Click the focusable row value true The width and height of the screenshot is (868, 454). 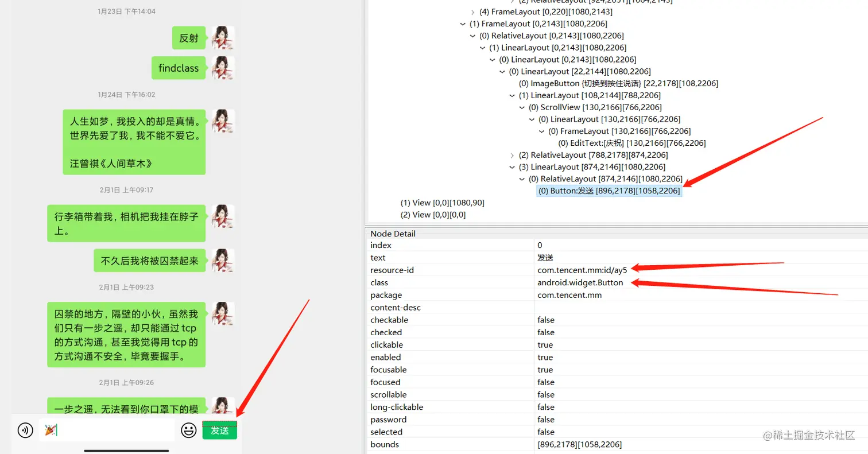click(545, 370)
